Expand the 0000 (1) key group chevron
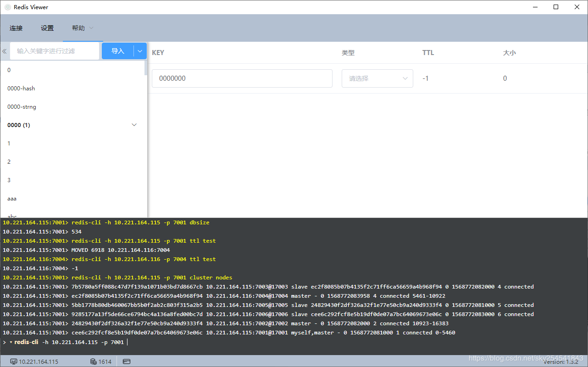Image resolution: width=588 pixels, height=367 pixels. (x=134, y=125)
